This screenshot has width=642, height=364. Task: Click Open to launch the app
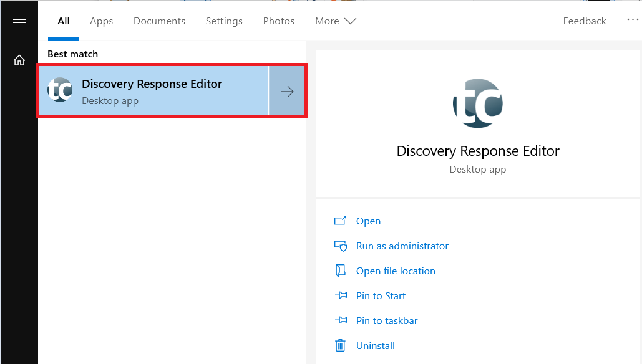coord(368,221)
